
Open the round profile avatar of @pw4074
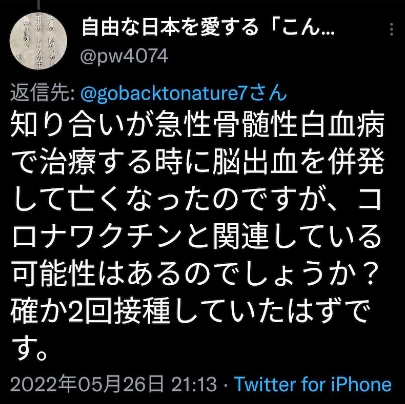pyautogui.click(x=38, y=41)
